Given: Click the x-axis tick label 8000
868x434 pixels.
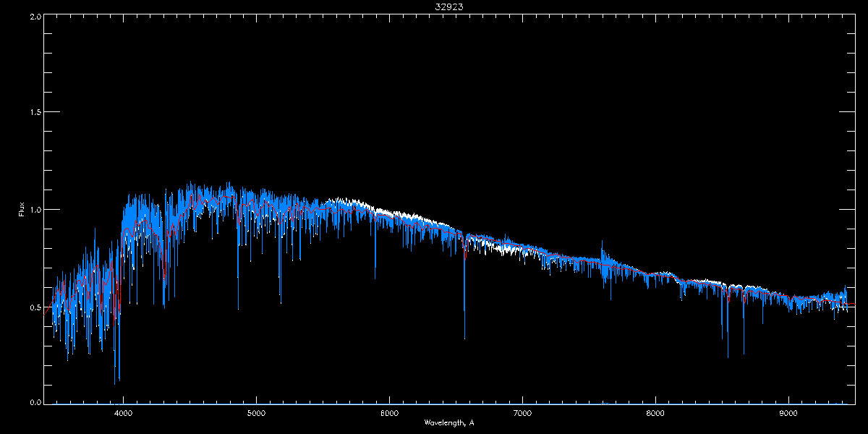Looking at the screenshot, I should (655, 413).
